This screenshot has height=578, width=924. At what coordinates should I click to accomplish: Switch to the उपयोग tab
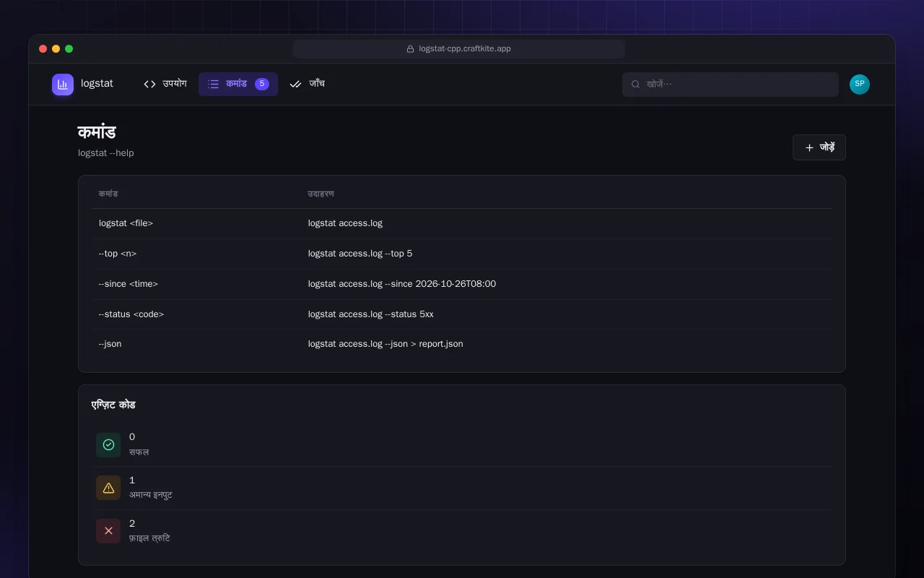coord(165,85)
